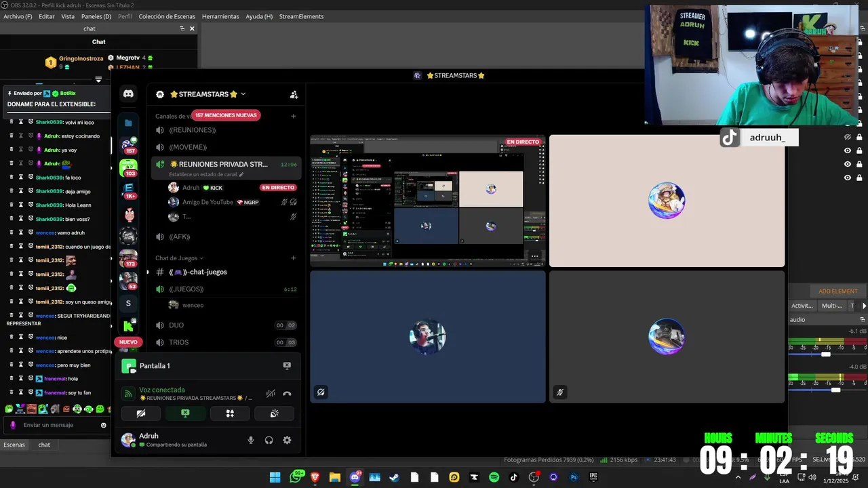Open the Editar menu
This screenshot has height=488, width=868.
coord(47,16)
